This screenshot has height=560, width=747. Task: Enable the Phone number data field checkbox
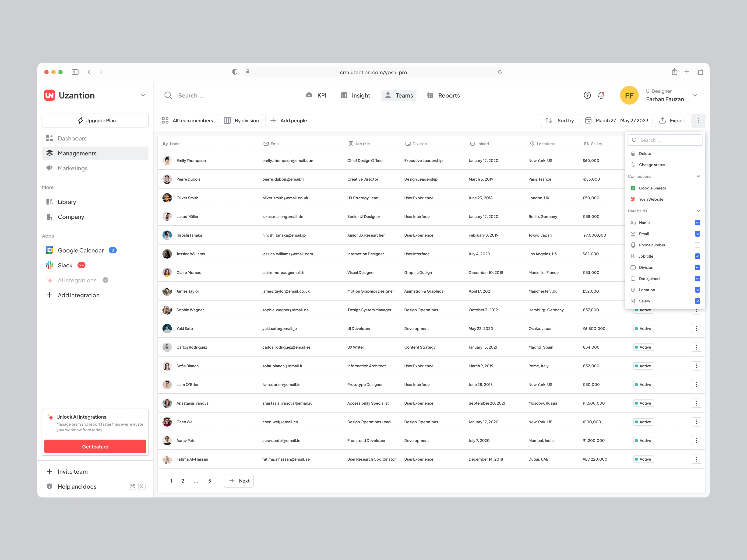(x=697, y=245)
